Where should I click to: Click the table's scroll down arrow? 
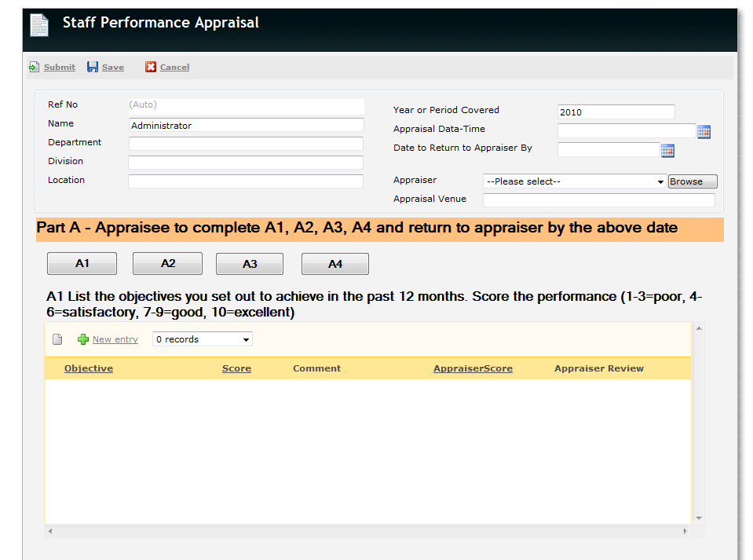[699, 518]
